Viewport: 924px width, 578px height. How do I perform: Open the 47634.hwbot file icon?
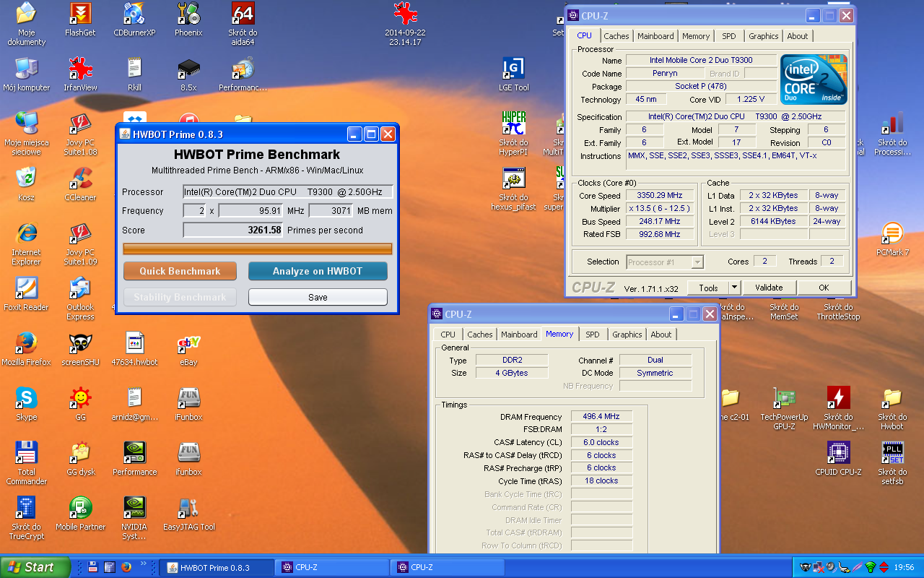click(134, 342)
